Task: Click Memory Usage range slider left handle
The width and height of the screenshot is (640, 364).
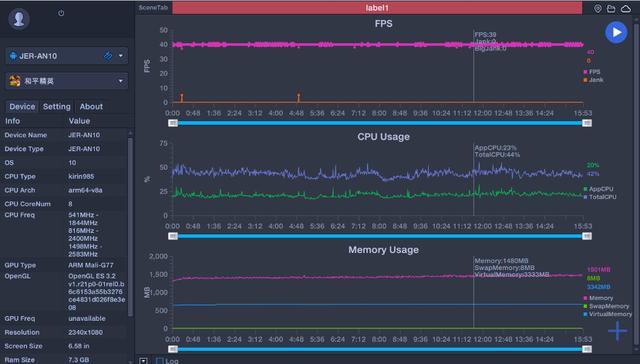Action: pos(173,349)
